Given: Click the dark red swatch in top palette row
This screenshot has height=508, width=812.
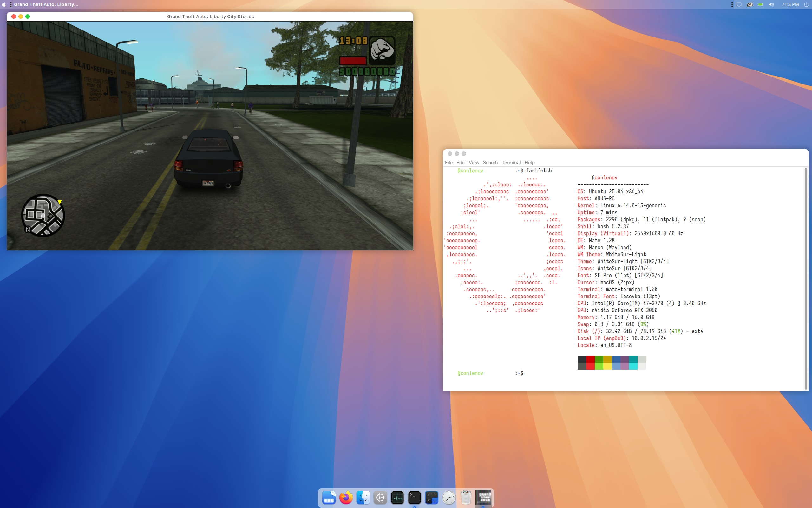Looking at the screenshot, I should tap(590, 359).
